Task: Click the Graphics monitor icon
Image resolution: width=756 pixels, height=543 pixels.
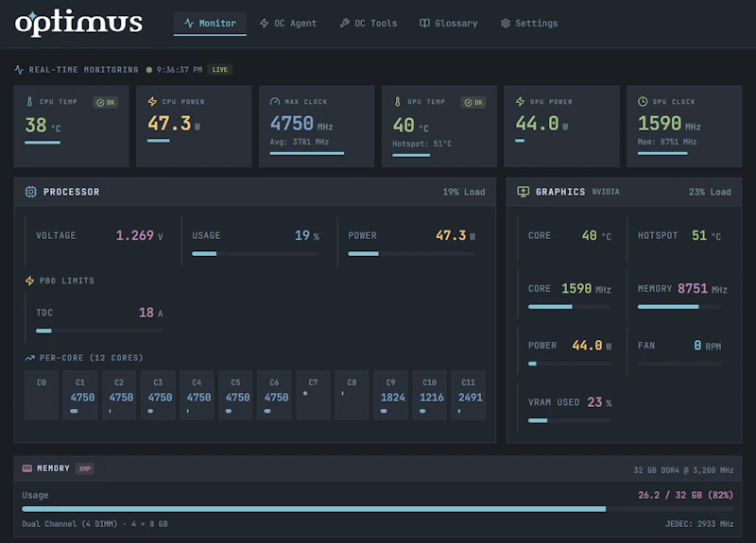Action: (524, 192)
